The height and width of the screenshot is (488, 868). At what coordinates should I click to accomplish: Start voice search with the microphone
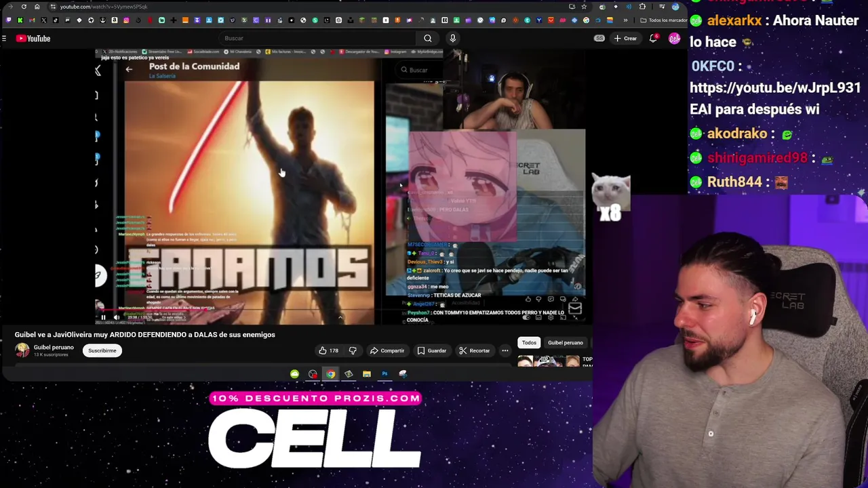coord(452,39)
